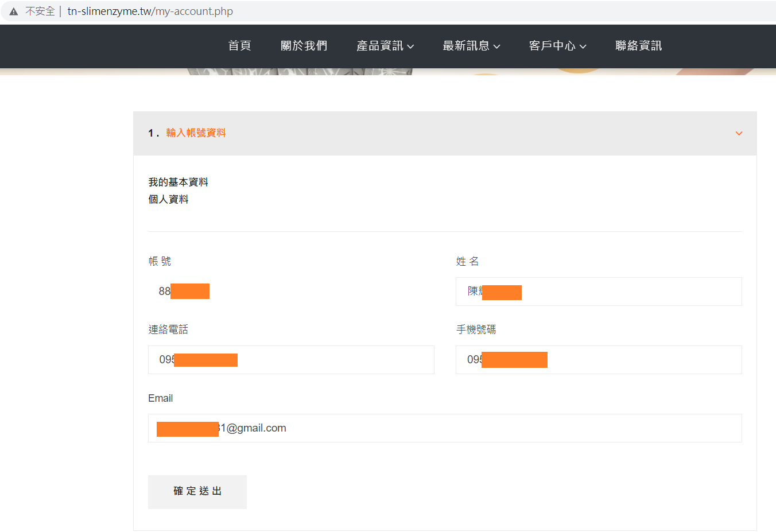This screenshot has width=776, height=532.
Task: Click the URL tn-slimenzyme.tw address text
Action: (150, 11)
